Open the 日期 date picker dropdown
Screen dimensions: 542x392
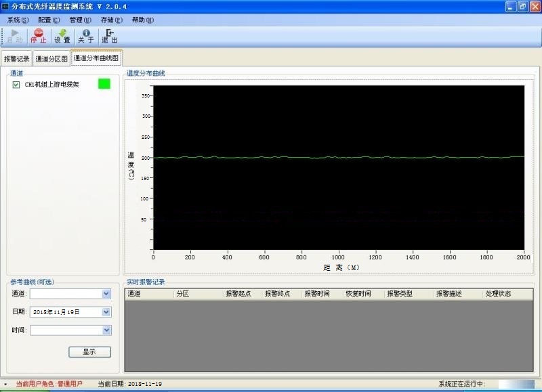[106, 312]
